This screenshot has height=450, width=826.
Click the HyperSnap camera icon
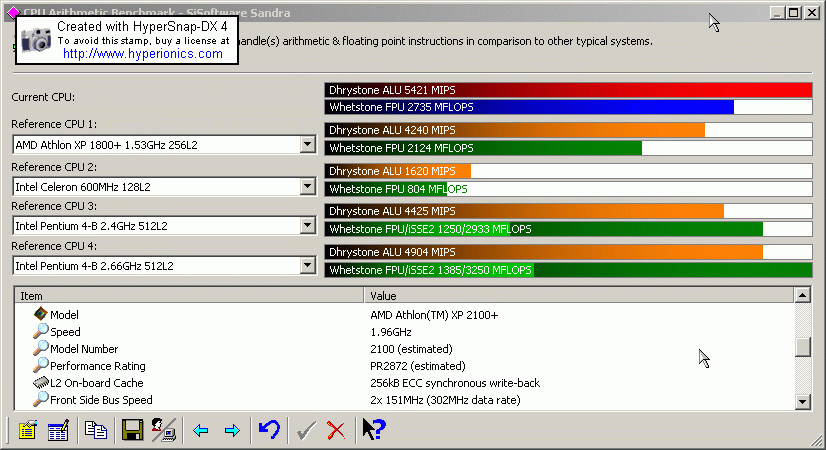point(36,40)
